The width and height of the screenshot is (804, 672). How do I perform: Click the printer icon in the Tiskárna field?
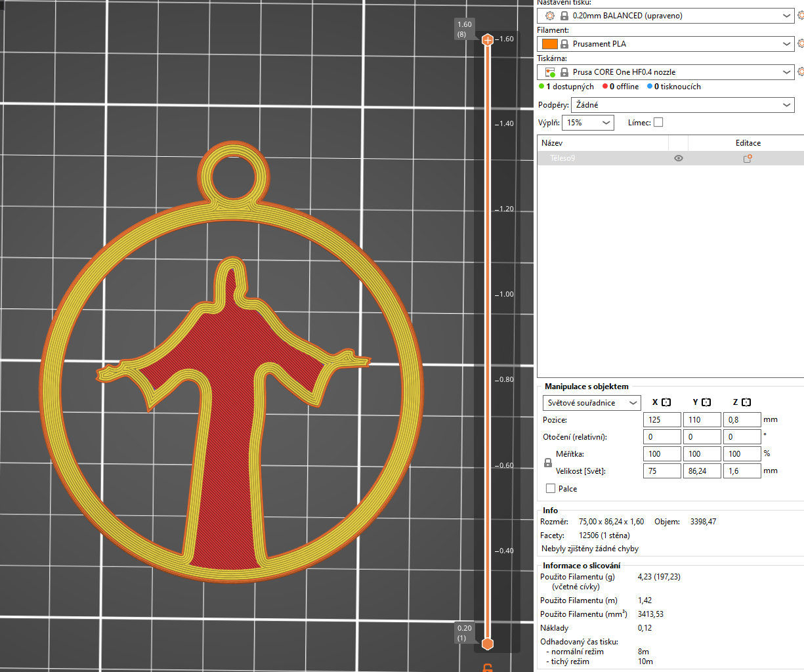(550, 72)
